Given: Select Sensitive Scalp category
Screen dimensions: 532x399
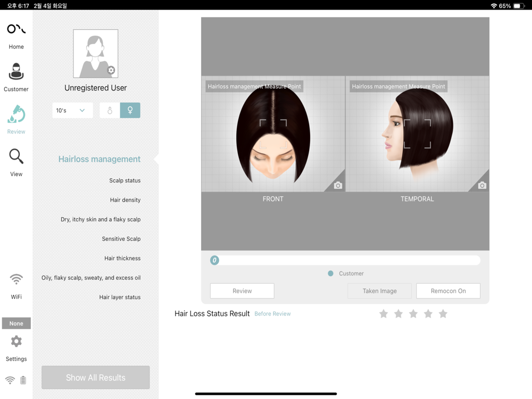Looking at the screenshot, I should pos(121,239).
